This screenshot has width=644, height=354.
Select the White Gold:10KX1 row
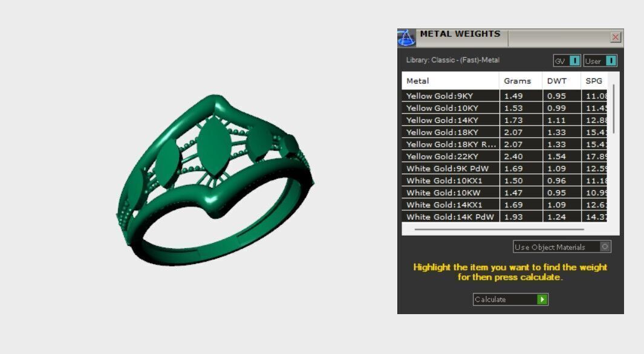tap(504, 181)
